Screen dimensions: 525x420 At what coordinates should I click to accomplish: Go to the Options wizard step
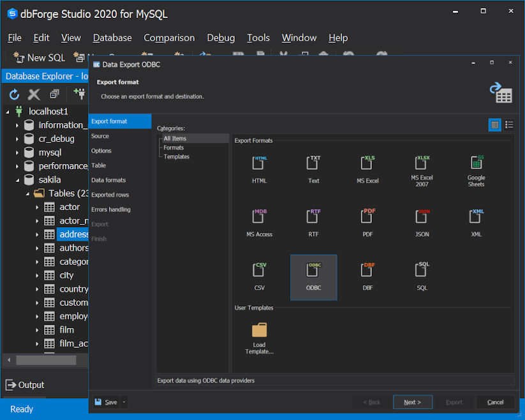pyautogui.click(x=120, y=151)
